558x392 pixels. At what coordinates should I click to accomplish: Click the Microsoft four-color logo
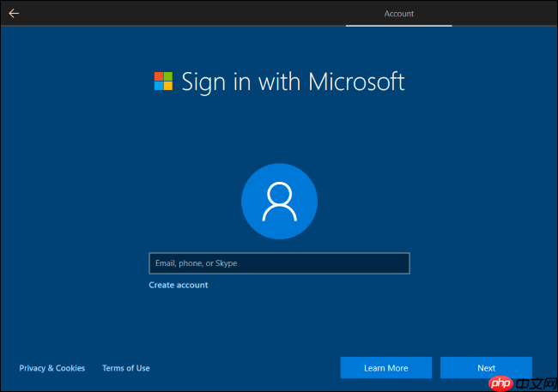[x=163, y=81]
